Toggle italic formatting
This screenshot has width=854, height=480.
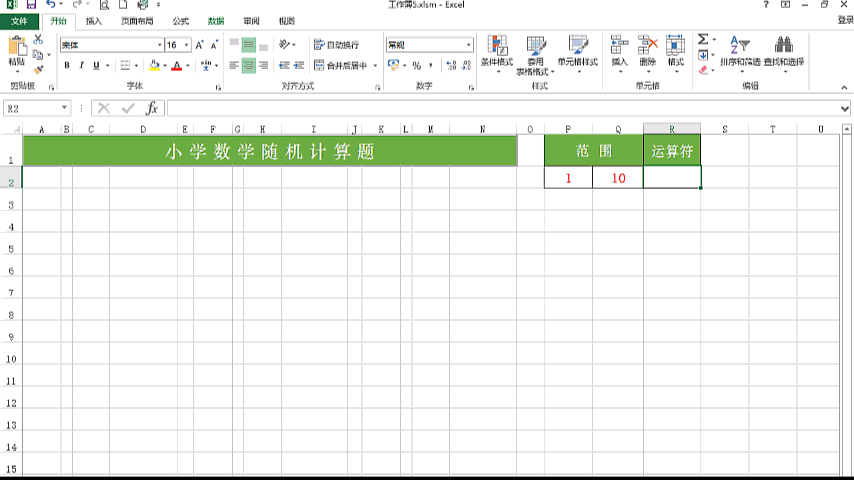pos(82,65)
